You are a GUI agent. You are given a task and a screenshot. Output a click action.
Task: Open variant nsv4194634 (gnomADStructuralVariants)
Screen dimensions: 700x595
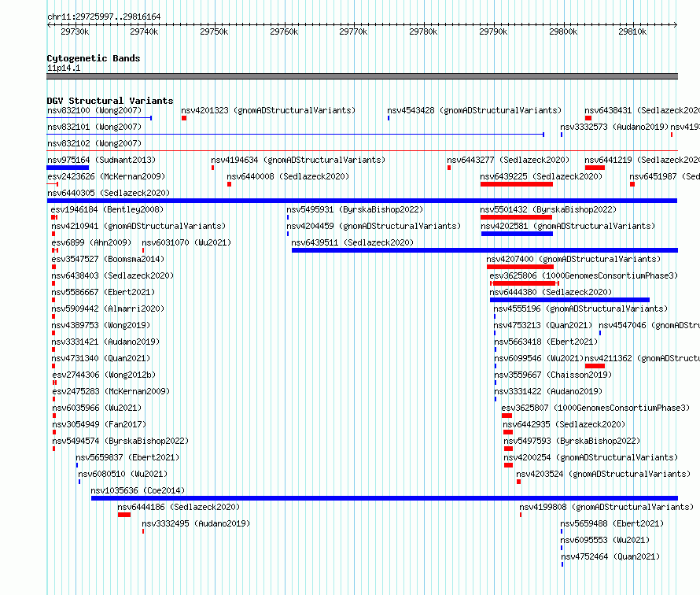298,160
